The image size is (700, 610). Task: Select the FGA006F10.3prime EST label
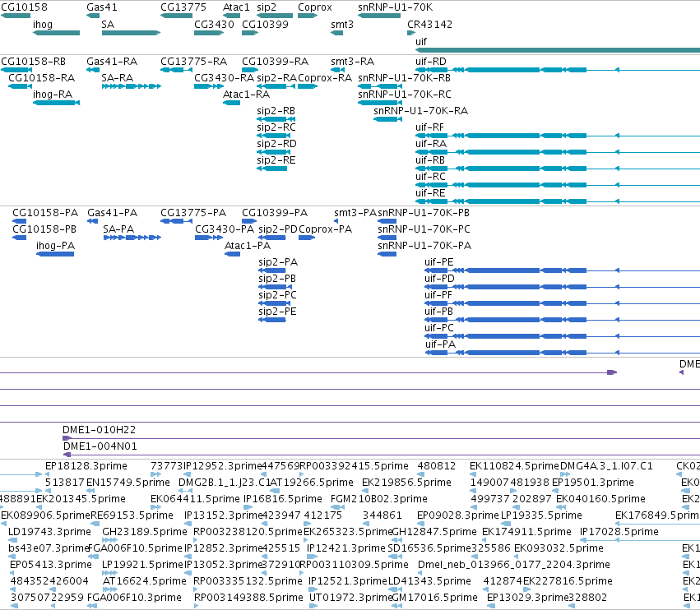(x=134, y=598)
